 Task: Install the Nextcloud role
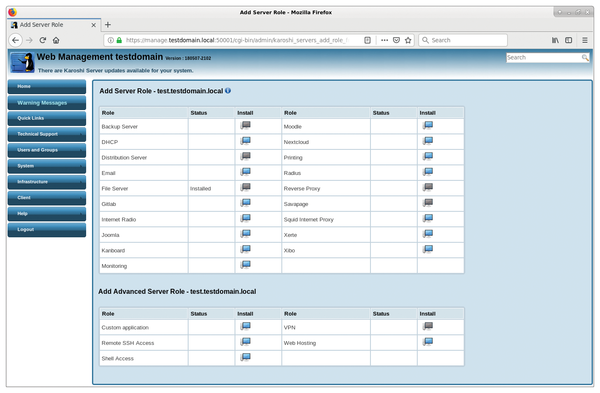(x=428, y=141)
